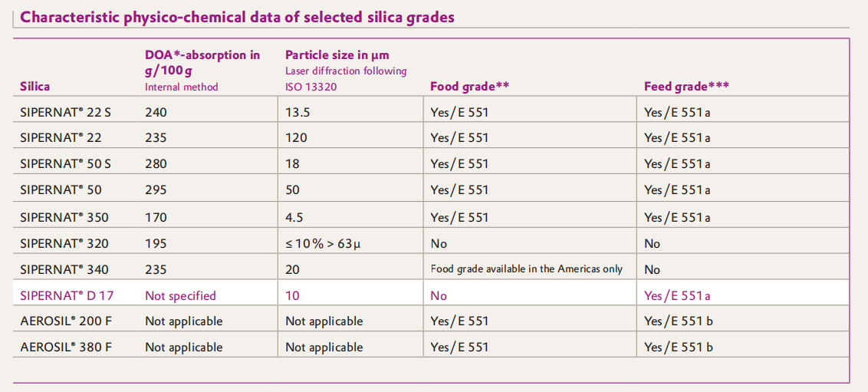Click the SIPERNAT 50 S product name
This screenshot has width=868, height=392.
[x=65, y=163]
